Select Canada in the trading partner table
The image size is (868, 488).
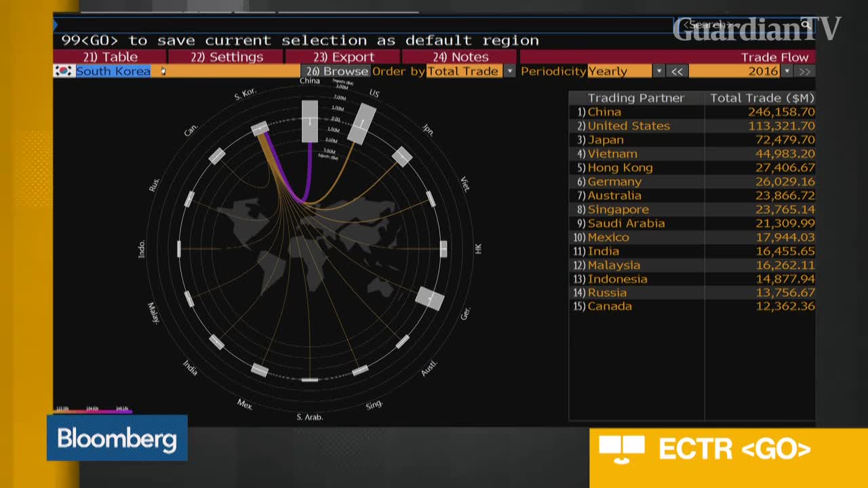pos(610,306)
